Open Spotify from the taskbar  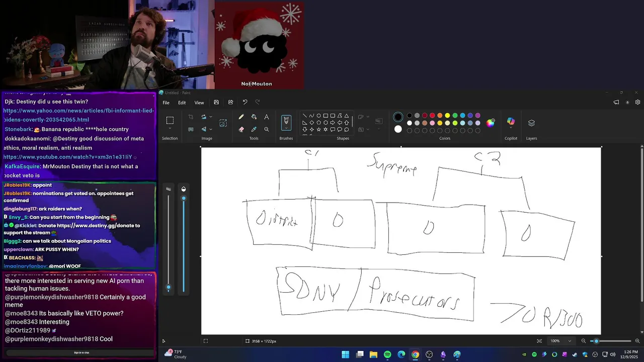387,354
